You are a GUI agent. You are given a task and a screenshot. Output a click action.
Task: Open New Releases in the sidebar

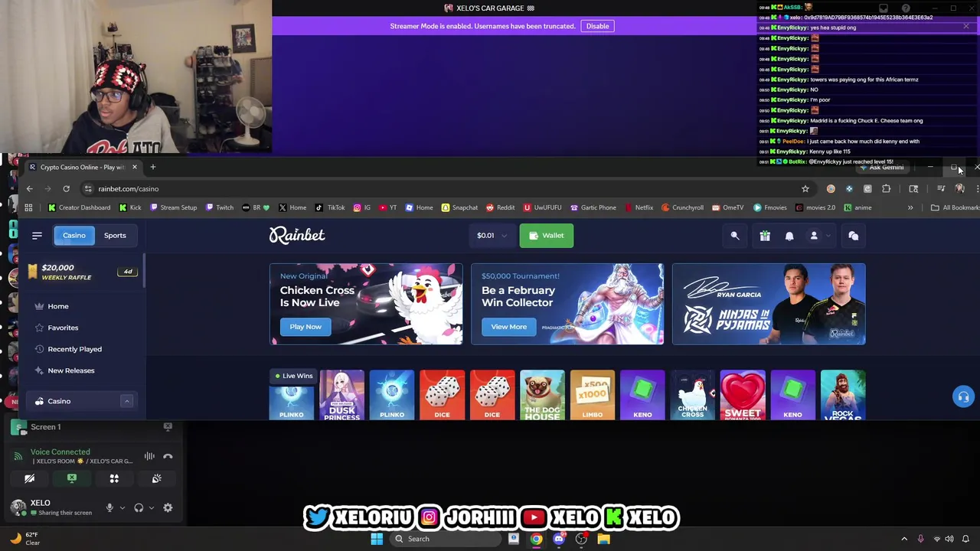pos(71,370)
